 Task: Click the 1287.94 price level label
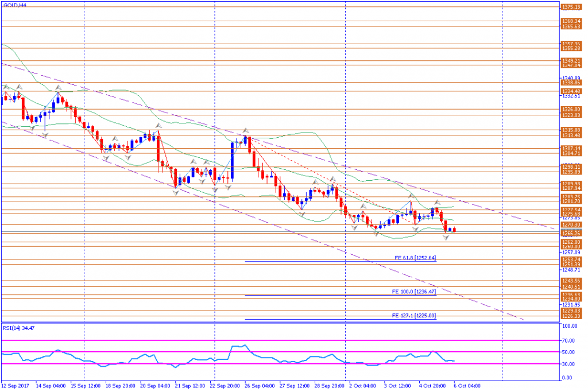pos(571,188)
